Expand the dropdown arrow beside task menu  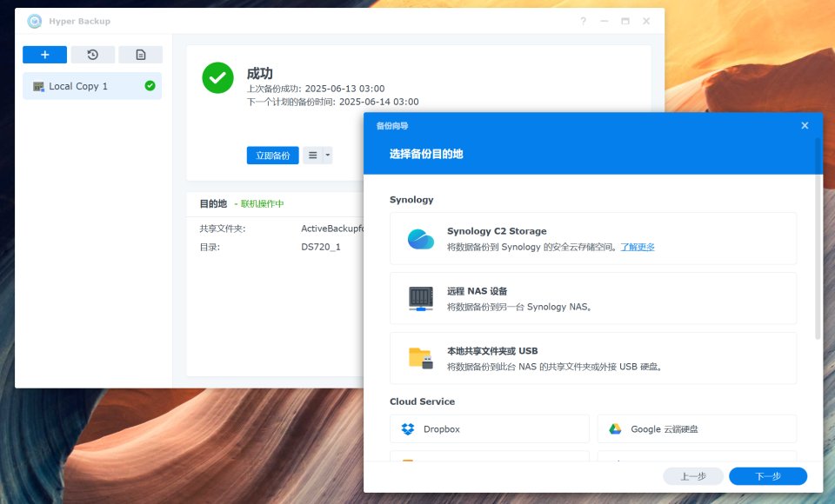(327, 156)
